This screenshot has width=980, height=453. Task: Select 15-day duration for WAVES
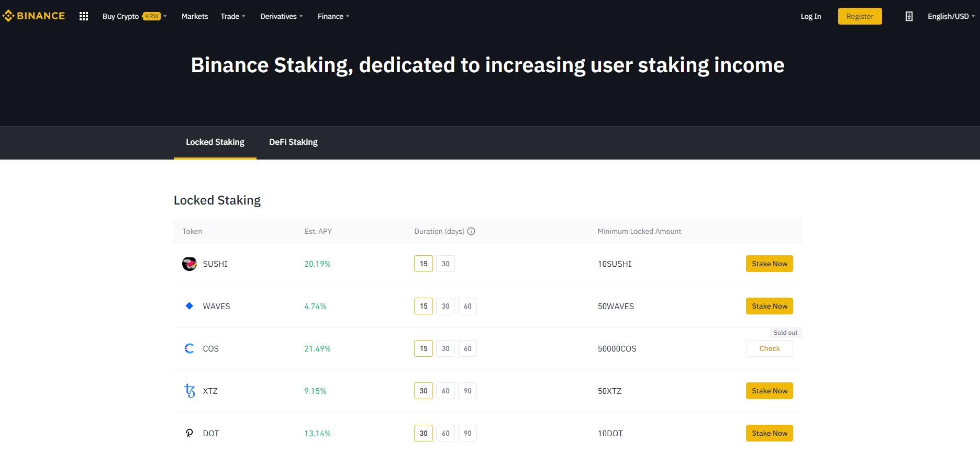coord(424,306)
